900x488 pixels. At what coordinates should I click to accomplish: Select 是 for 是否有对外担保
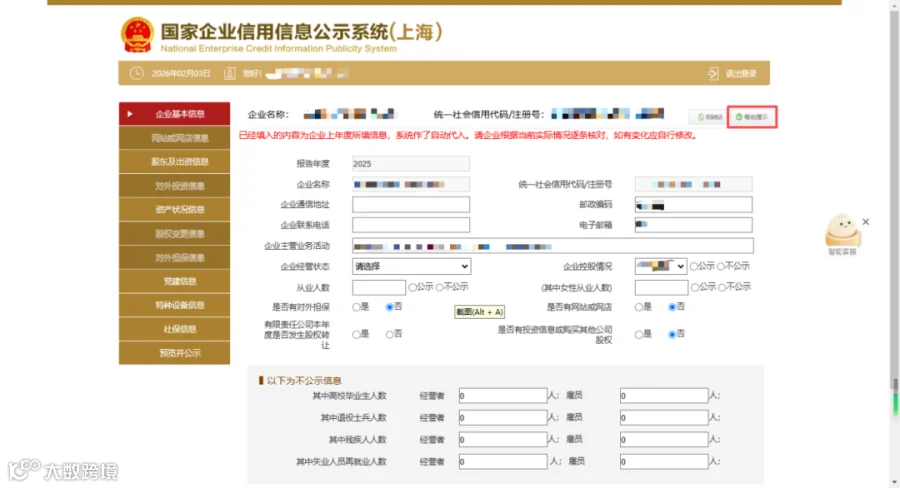pos(356,307)
